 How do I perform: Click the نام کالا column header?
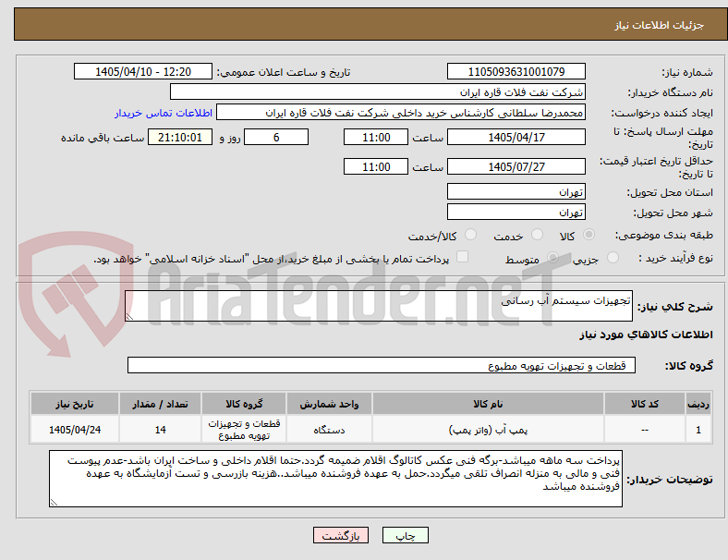pos(488,404)
